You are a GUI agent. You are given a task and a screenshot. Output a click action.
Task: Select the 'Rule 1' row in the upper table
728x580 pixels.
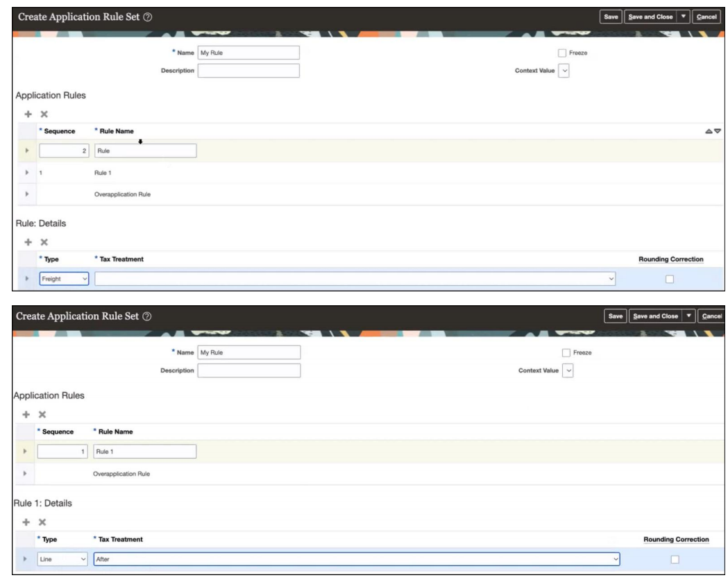(x=104, y=173)
